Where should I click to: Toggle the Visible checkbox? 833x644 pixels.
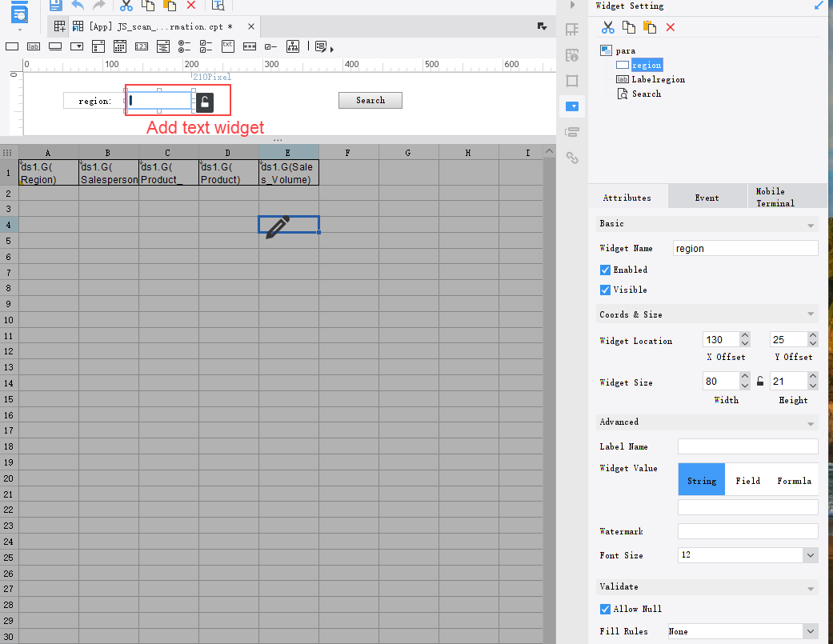coord(606,290)
